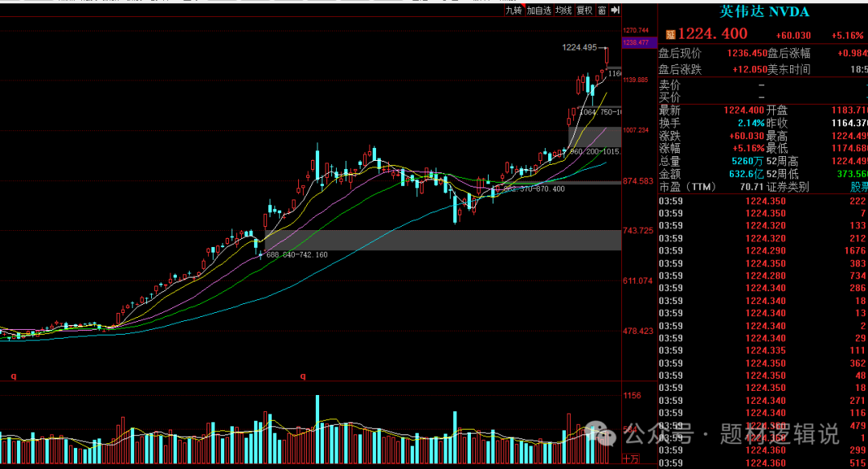This screenshot has width=868, height=469.
Task: Click the 买价 bid price row
Action: coord(763,97)
